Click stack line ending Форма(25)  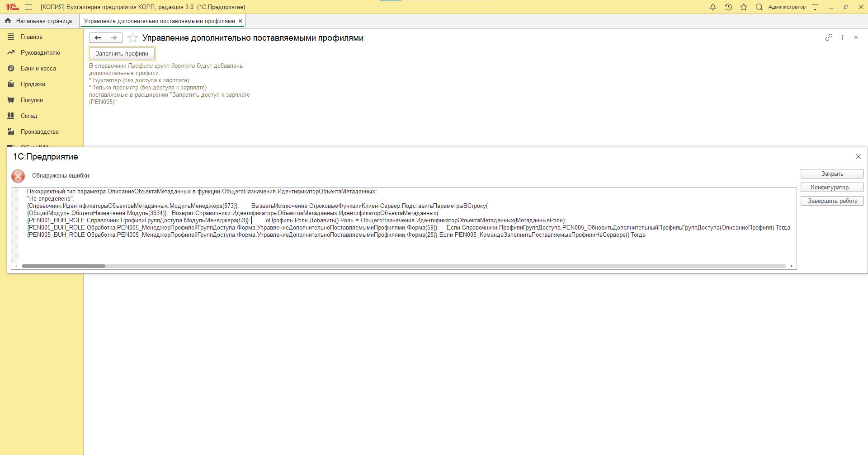(x=336, y=235)
